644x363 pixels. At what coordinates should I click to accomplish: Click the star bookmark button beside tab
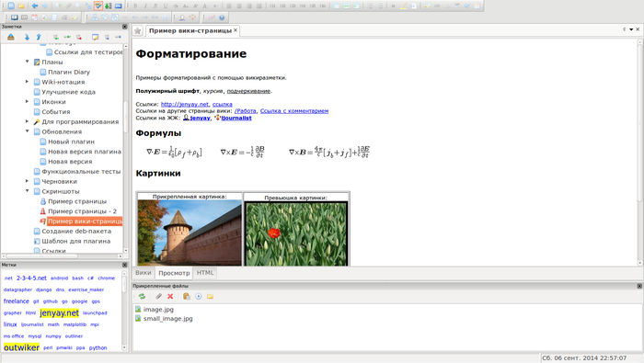coord(138,30)
